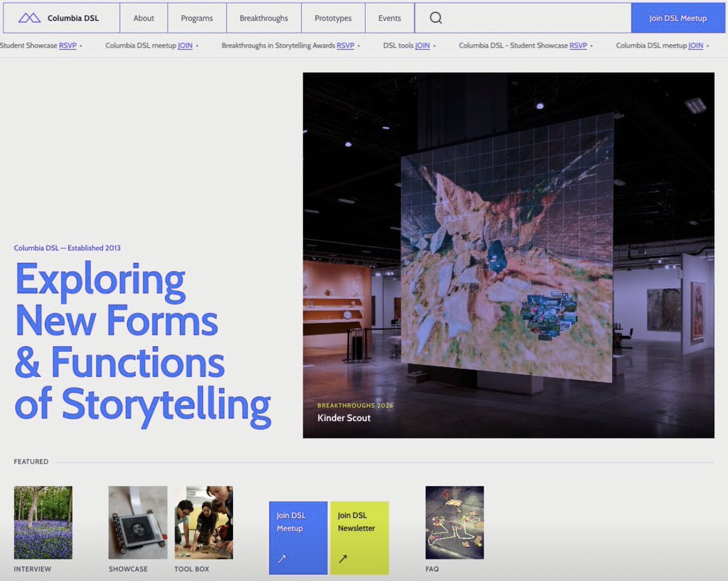728x581 pixels.
Task: Click JOIN link after first Columbia DSL meetup
Action: pos(185,46)
